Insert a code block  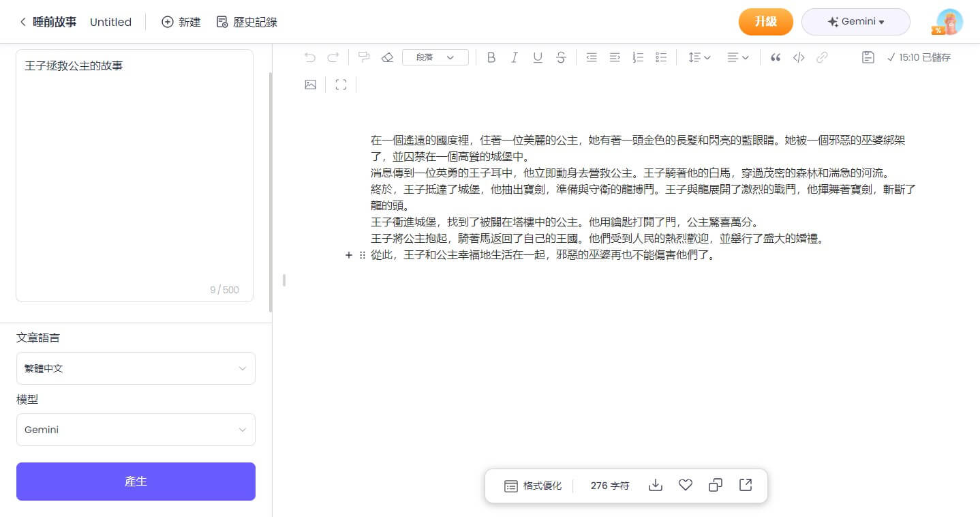pos(799,57)
